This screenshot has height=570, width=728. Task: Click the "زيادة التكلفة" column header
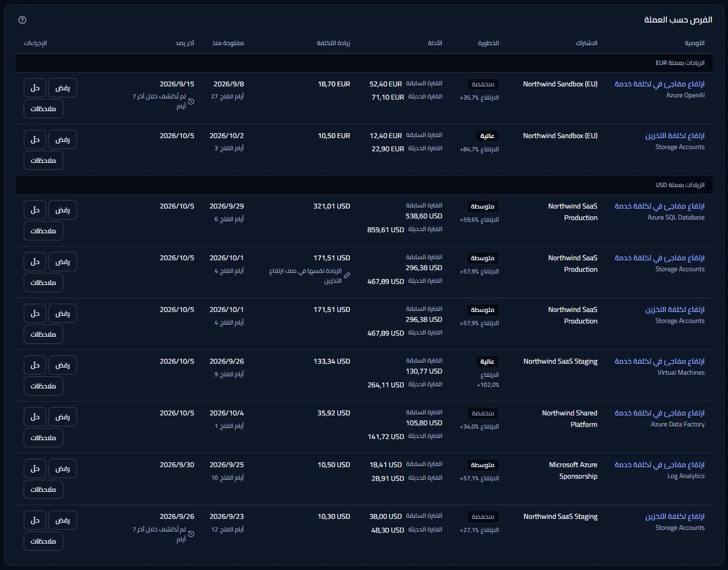point(333,43)
